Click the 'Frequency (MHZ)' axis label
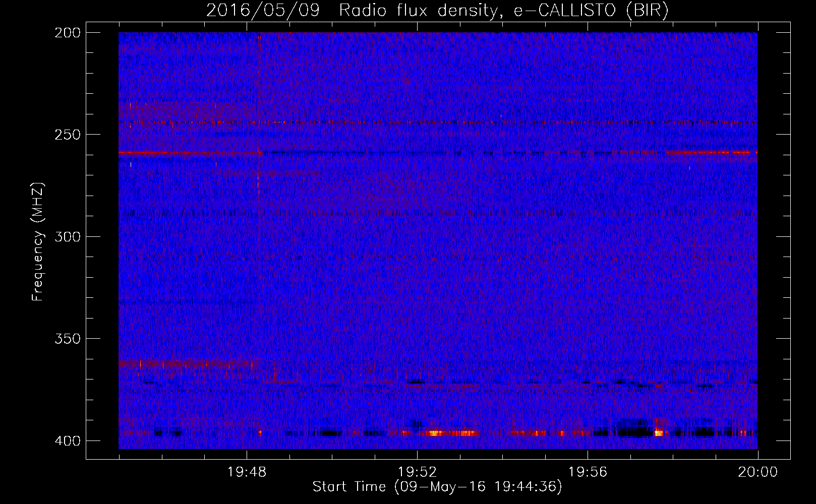Image resolution: width=816 pixels, height=504 pixels. 38,242
